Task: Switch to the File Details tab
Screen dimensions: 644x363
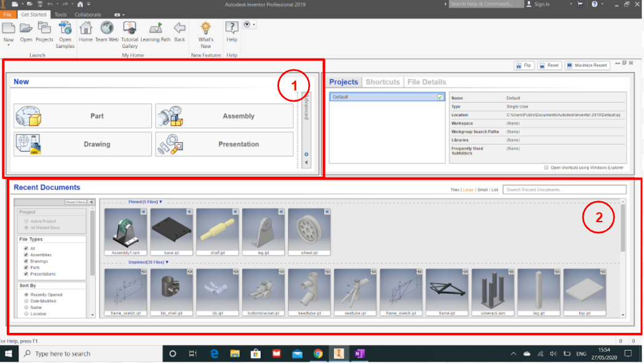Action: tap(427, 82)
